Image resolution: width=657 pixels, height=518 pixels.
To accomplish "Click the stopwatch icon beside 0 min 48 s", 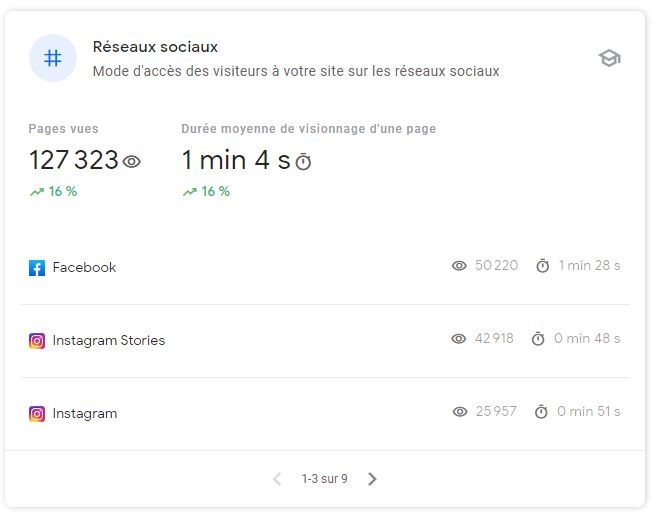I will pyautogui.click(x=538, y=339).
